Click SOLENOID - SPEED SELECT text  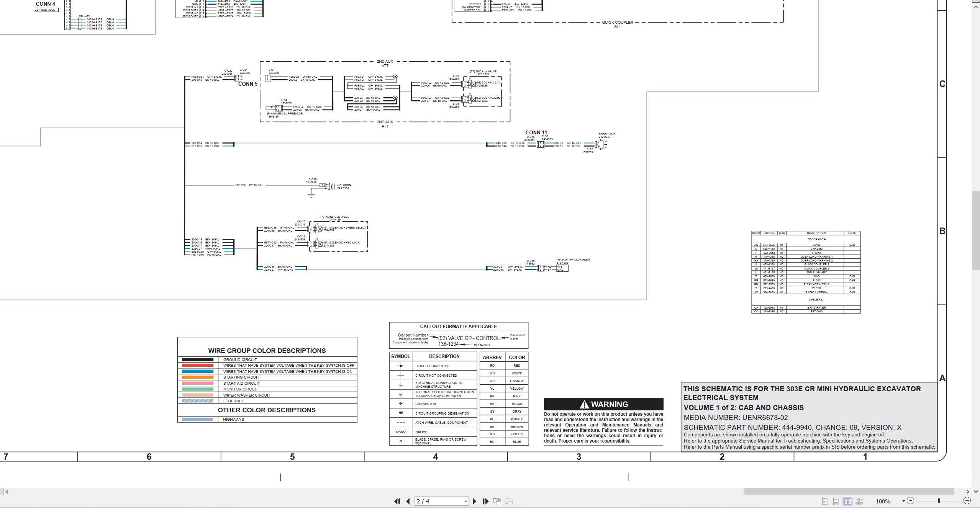[347, 227]
